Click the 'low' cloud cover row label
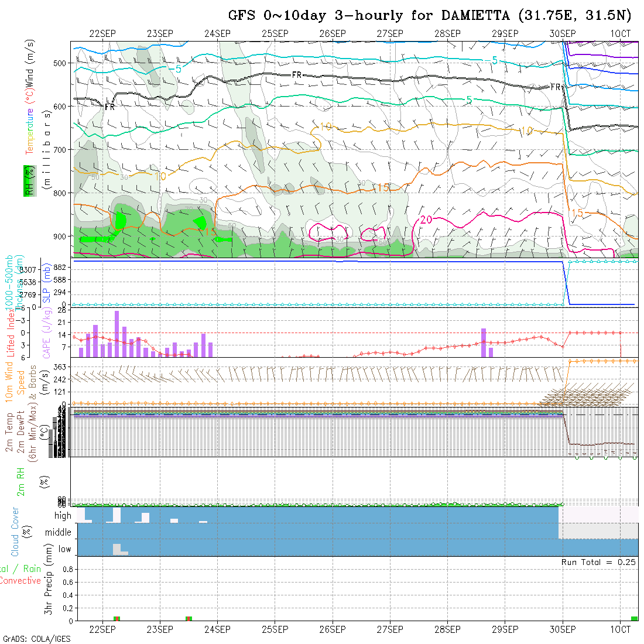The height and width of the screenshot is (644, 644). click(x=64, y=549)
